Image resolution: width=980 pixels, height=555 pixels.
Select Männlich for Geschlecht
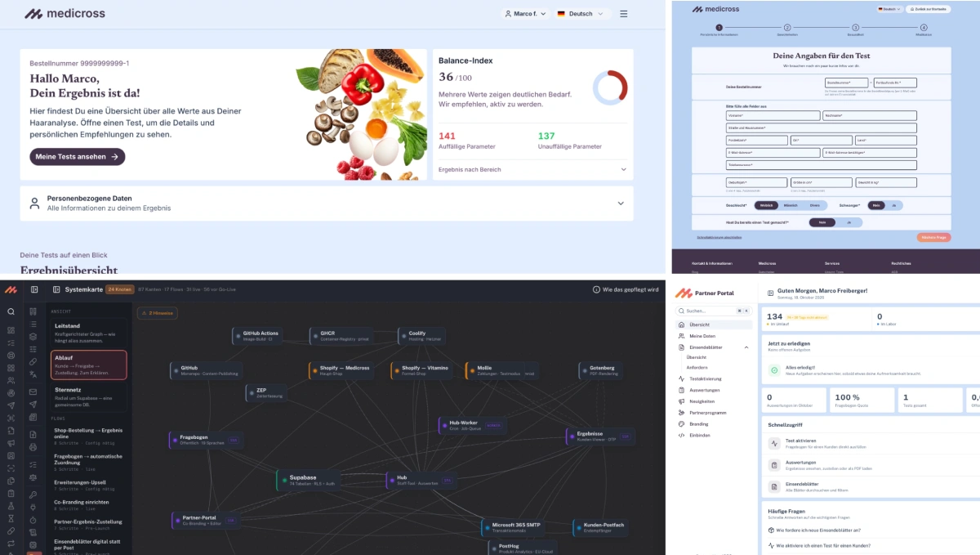[790, 205]
